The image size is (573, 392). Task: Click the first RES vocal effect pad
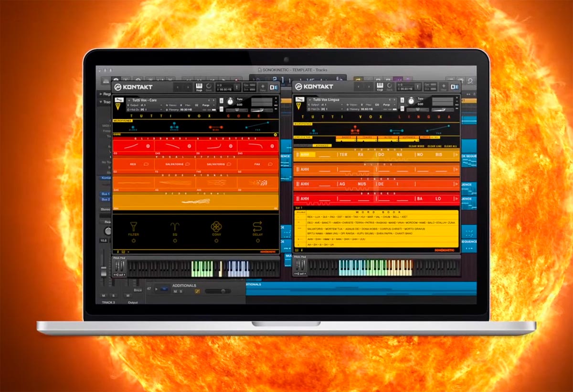[133, 164]
